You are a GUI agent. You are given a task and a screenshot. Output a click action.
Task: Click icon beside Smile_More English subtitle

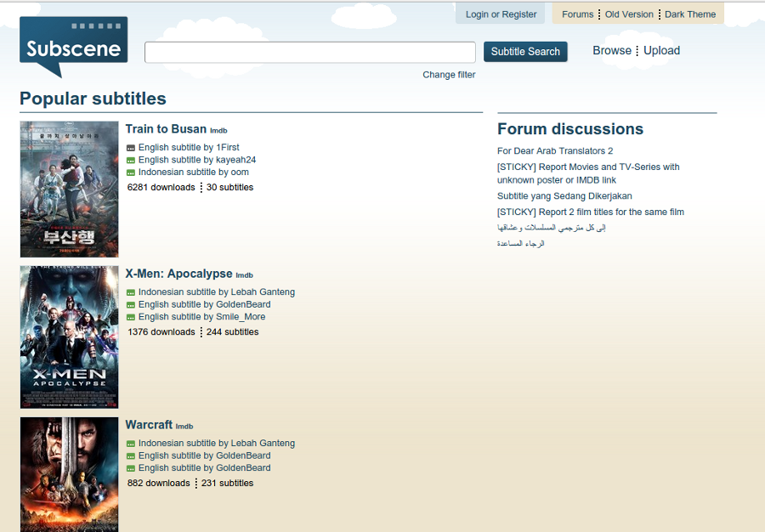131,318
